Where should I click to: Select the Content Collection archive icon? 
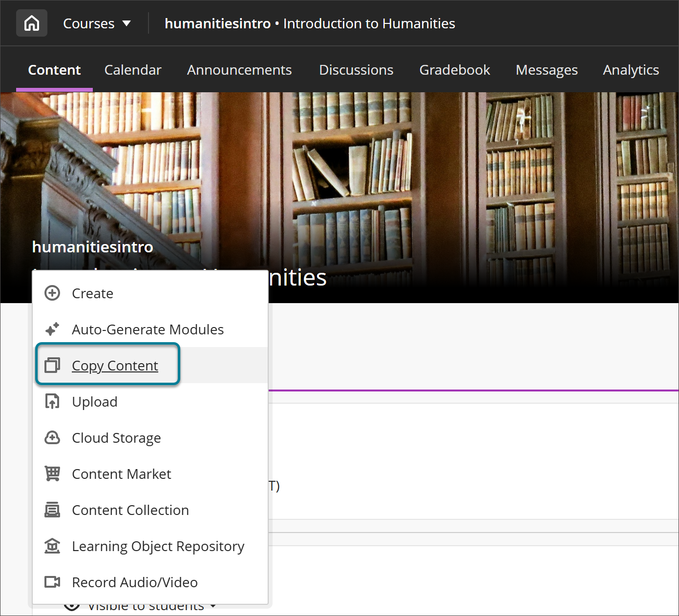click(x=52, y=510)
